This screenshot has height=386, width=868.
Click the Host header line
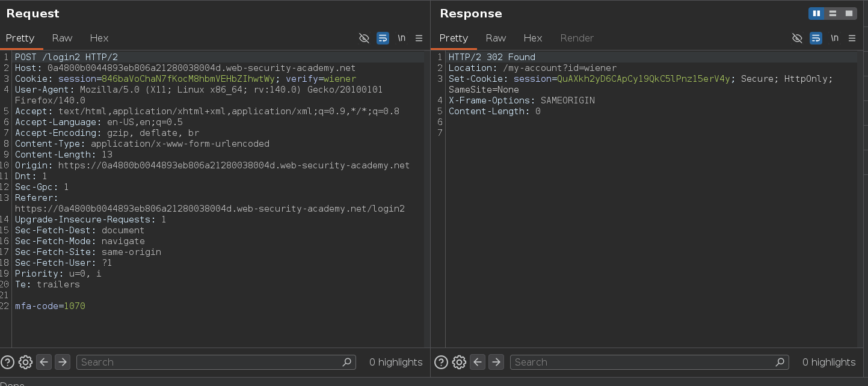pyautogui.click(x=185, y=68)
